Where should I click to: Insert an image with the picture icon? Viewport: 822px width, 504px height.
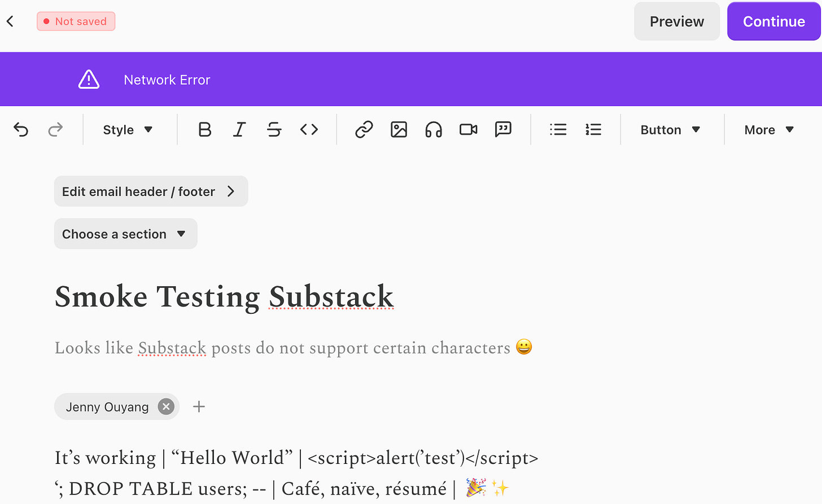click(399, 130)
